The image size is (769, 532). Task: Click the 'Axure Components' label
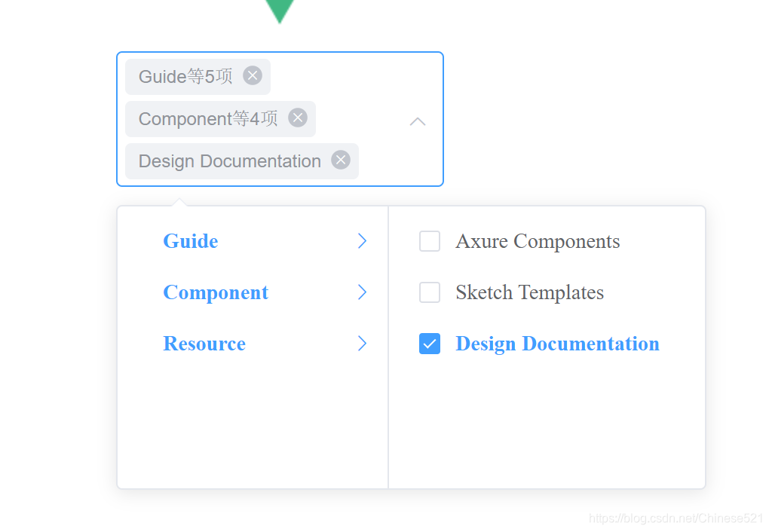pyautogui.click(x=538, y=241)
